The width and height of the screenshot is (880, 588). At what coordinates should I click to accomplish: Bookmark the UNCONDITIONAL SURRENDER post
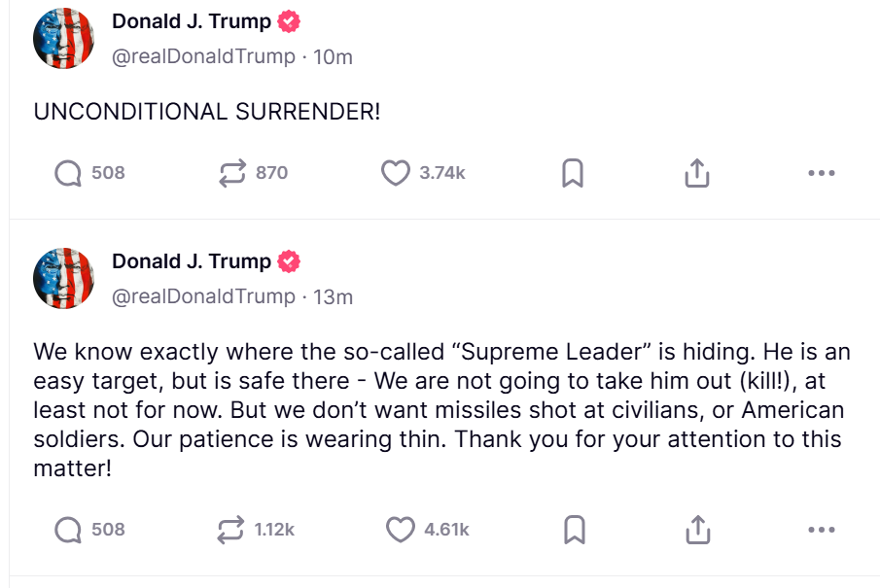pos(573,173)
